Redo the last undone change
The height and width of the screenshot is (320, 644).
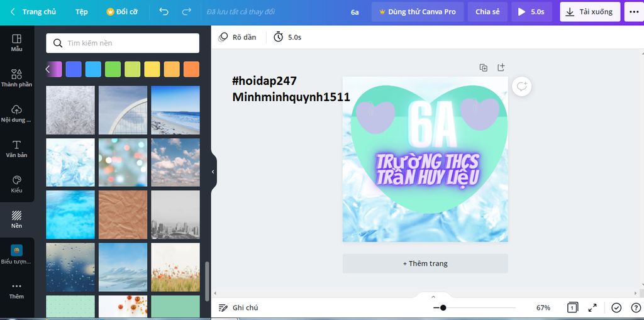(186, 11)
